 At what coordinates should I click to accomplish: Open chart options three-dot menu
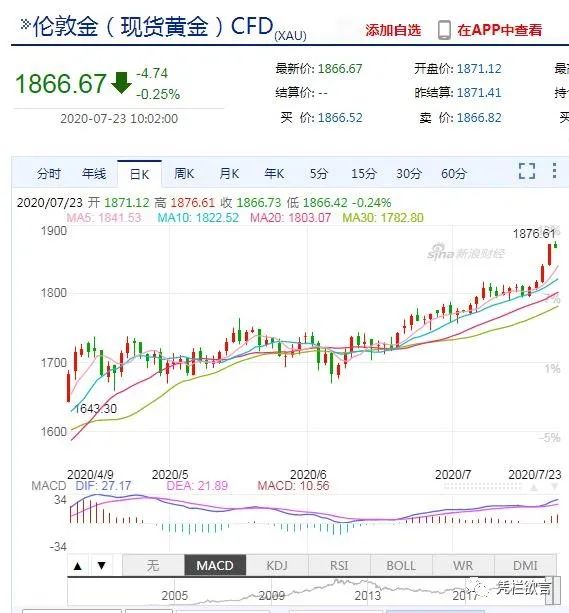click(555, 171)
